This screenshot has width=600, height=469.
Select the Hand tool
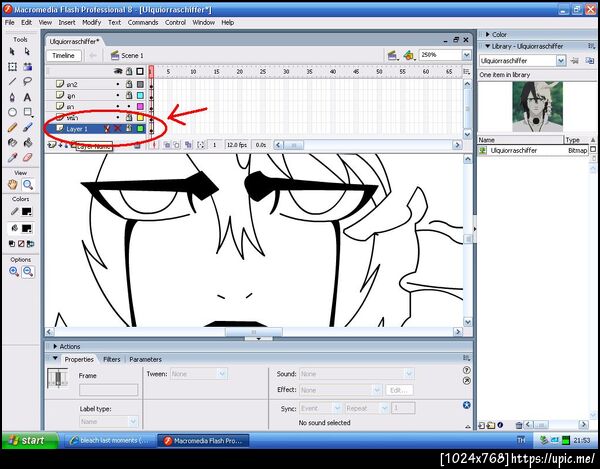point(13,185)
